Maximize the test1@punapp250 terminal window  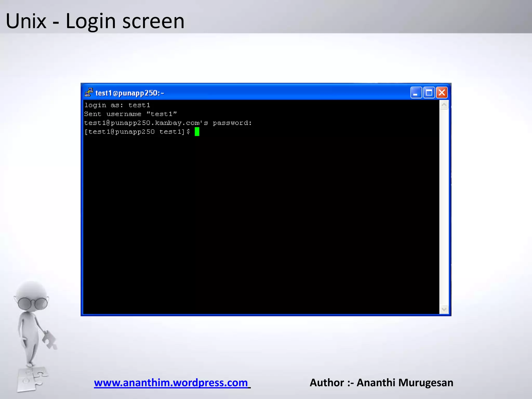pos(429,93)
